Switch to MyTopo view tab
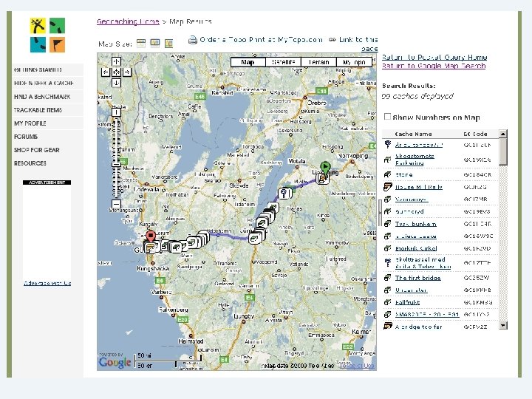Screen dimensions: 532x399 pos(354,62)
